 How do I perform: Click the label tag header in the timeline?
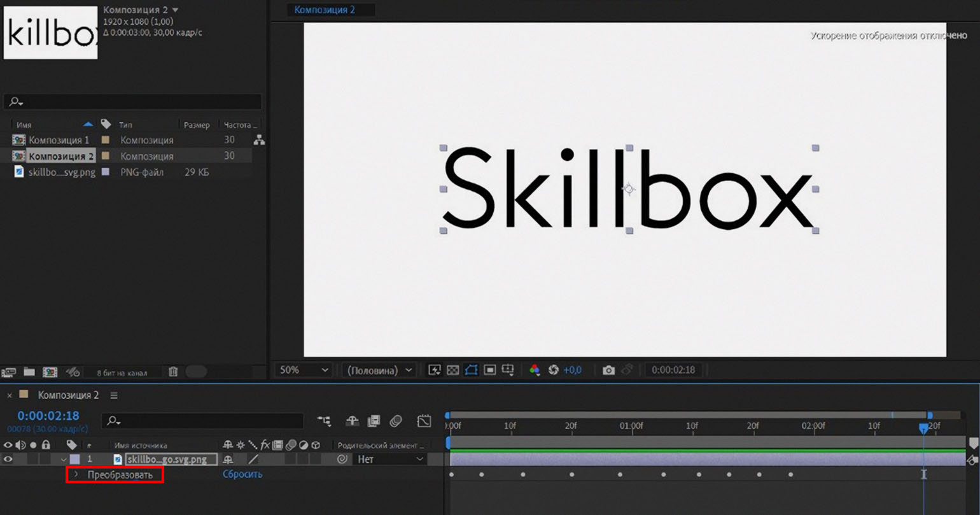coord(72,445)
